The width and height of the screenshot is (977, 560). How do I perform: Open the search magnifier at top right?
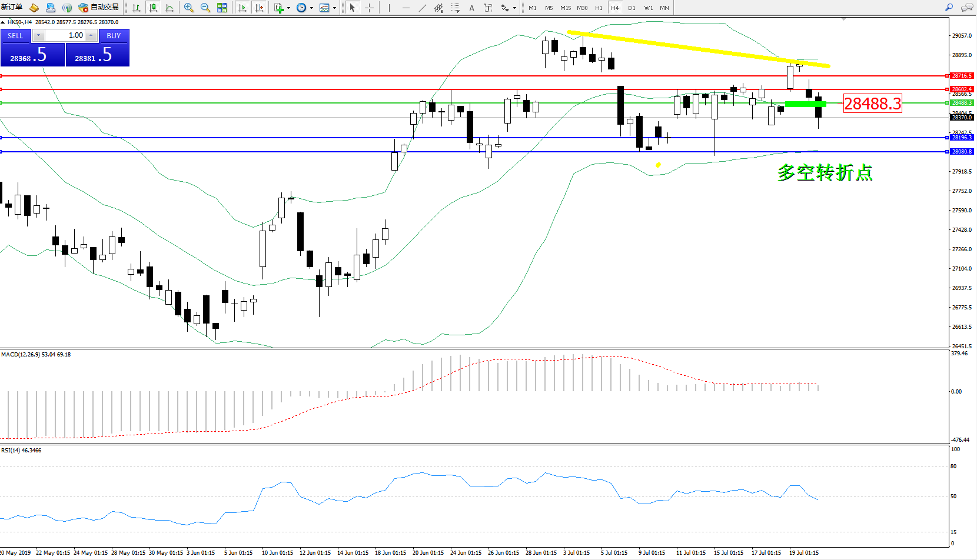coord(949,8)
